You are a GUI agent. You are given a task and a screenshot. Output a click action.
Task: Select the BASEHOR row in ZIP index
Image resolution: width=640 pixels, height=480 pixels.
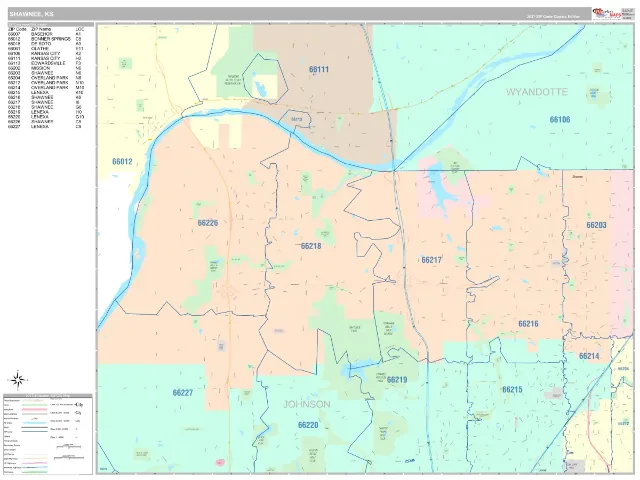tap(46, 34)
